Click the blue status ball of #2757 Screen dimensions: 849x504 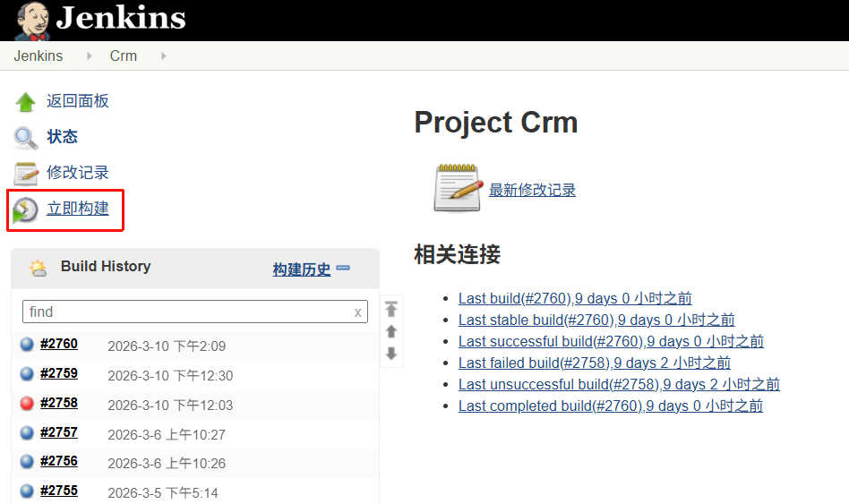click(27, 432)
